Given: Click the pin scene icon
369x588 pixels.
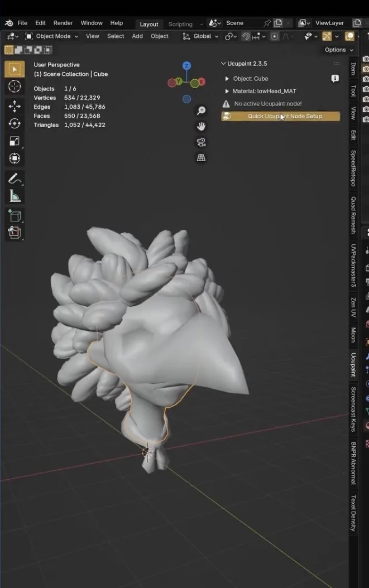Looking at the screenshot, I should click(x=267, y=23).
